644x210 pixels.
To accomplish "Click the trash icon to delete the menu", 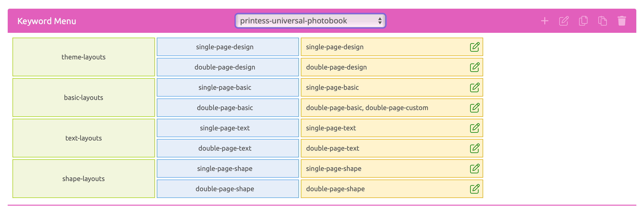I will (x=622, y=21).
